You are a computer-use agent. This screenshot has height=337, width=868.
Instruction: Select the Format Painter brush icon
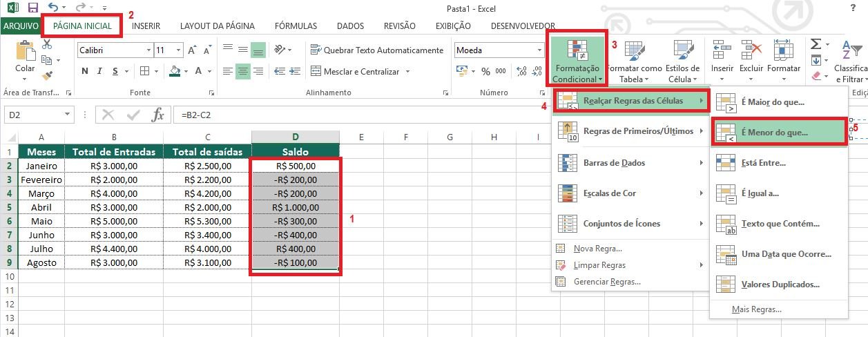tap(47, 75)
